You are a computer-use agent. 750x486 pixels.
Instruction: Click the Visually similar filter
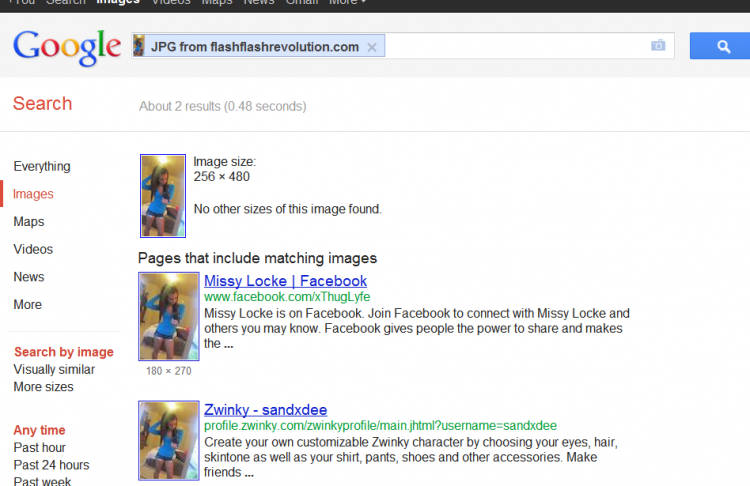pos(54,369)
